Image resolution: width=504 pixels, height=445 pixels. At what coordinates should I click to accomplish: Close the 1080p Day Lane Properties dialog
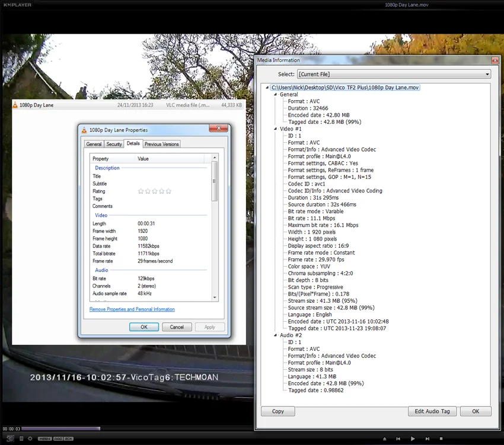[x=219, y=128]
